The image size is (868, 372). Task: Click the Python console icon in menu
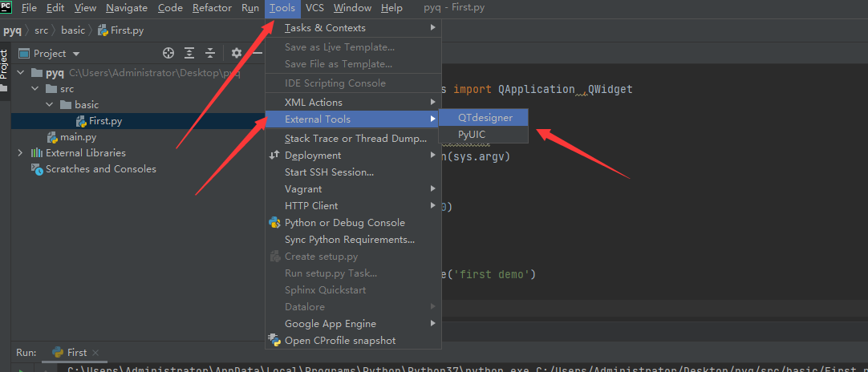274,223
